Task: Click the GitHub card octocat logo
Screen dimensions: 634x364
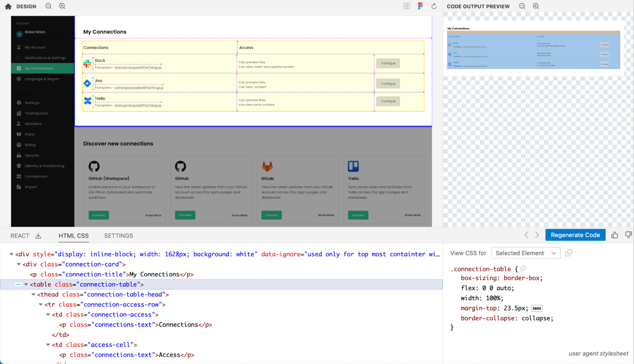Action: pos(180,166)
